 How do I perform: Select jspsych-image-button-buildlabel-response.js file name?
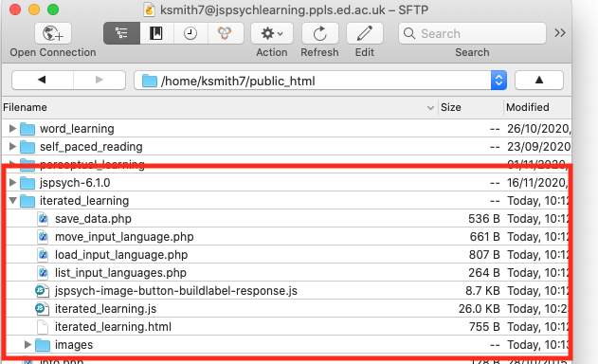pos(176,291)
